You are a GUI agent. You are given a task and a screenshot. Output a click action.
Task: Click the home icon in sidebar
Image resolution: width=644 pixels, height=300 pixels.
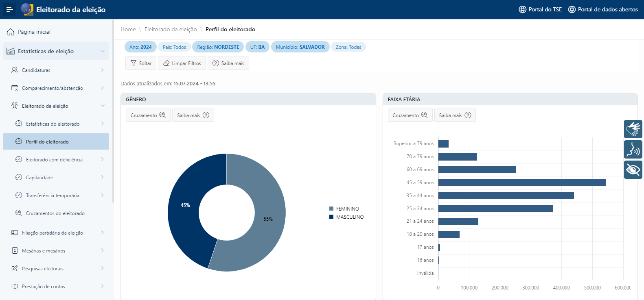pyautogui.click(x=11, y=32)
